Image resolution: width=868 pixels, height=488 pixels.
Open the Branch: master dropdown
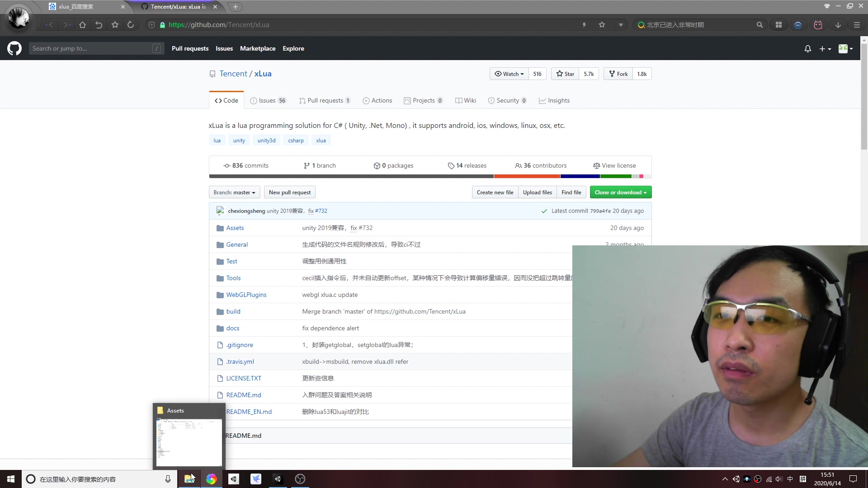[234, 192]
